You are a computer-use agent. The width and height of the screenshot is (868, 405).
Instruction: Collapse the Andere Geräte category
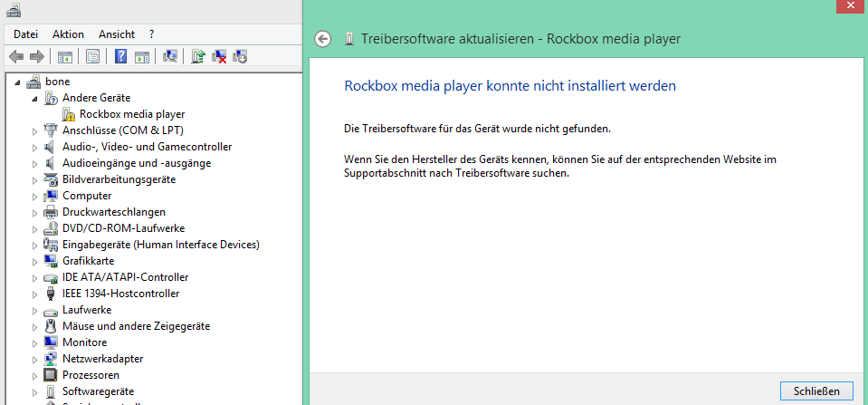35,99
